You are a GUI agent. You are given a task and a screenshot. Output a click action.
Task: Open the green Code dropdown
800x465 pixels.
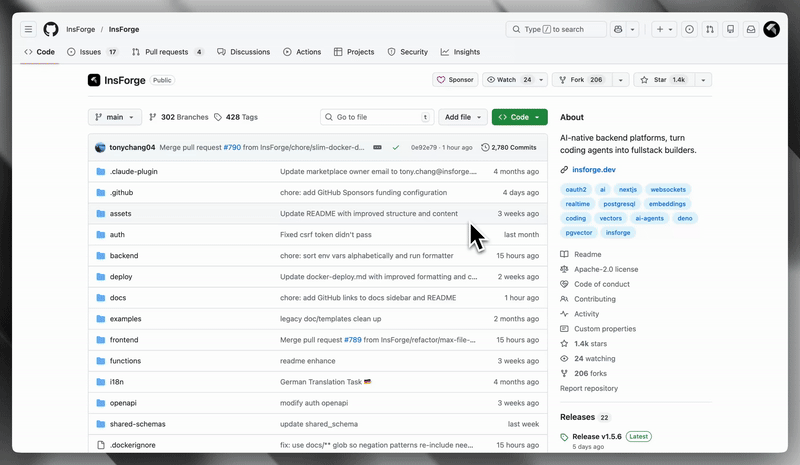click(x=519, y=117)
